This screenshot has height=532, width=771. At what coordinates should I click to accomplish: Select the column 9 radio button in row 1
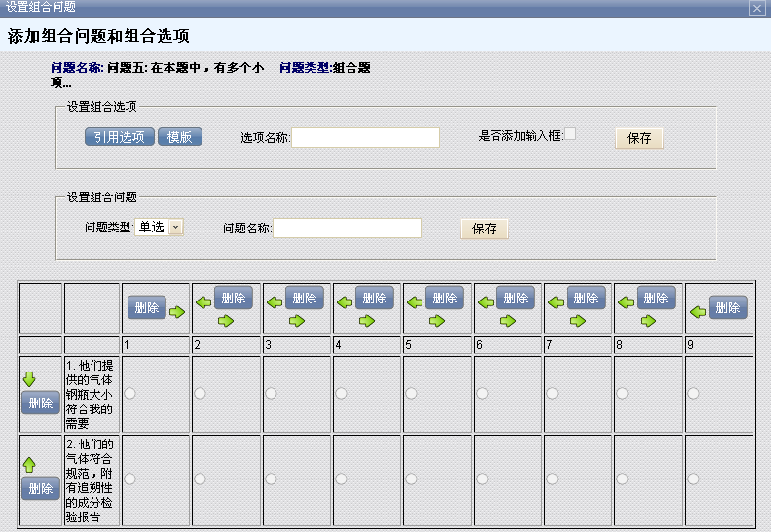[x=692, y=393]
